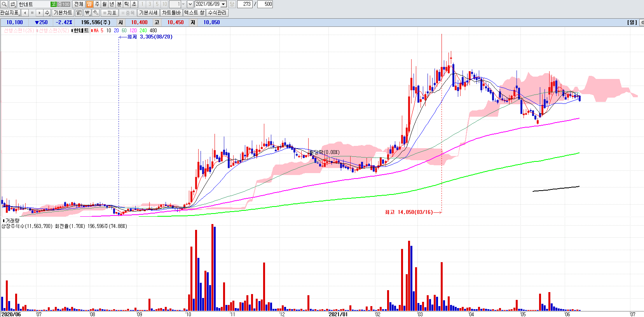Click the greyed interval button 1
This screenshot has height=317, width=644.
(x=142, y=4)
